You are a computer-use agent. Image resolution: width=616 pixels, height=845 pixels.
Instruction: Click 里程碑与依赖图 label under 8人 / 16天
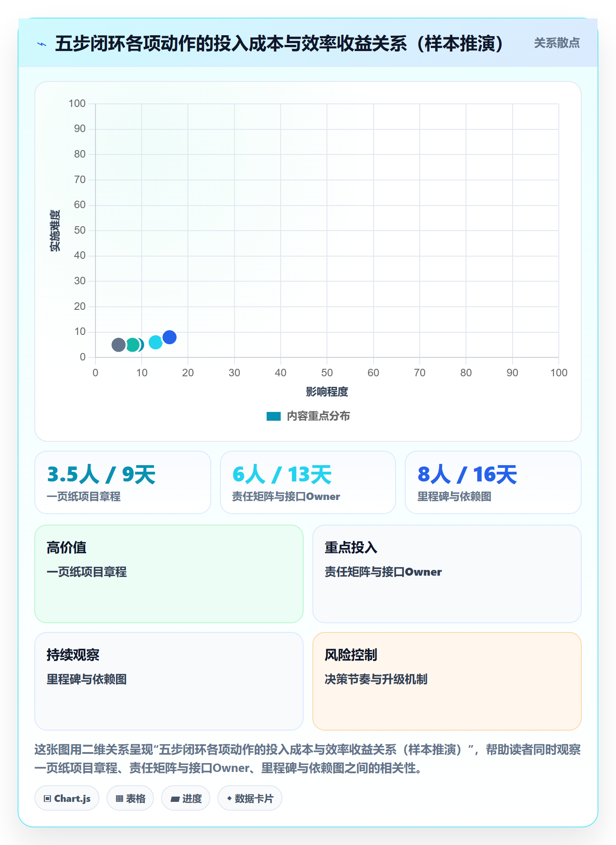click(454, 496)
